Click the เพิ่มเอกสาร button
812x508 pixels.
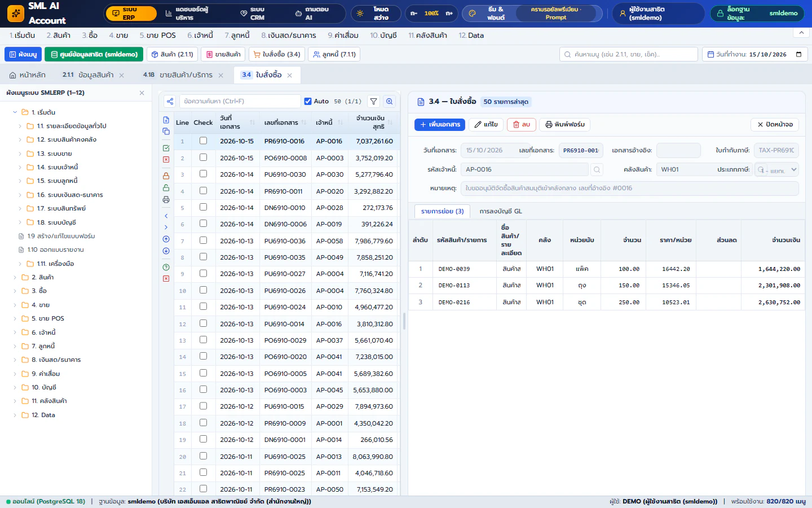pos(440,124)
